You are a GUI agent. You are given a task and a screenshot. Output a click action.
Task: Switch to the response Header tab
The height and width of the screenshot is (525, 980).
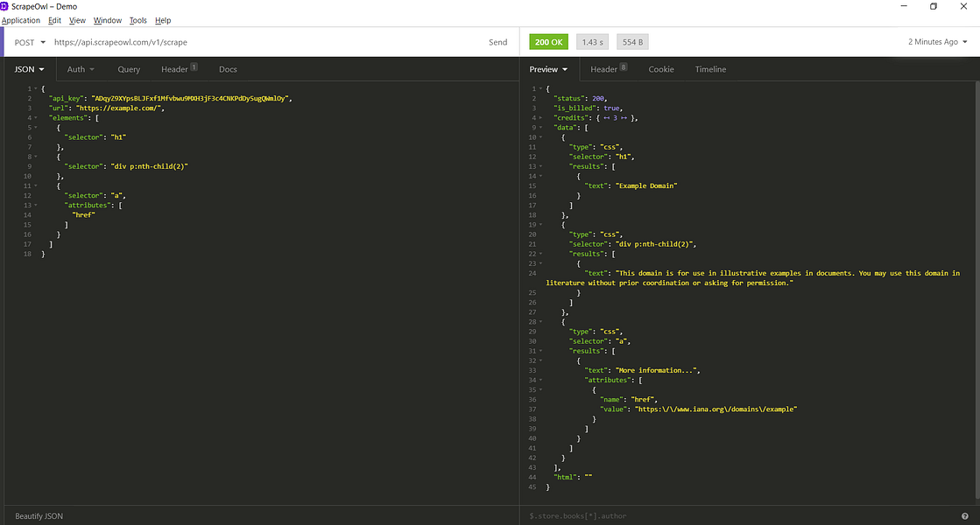[608, 69]
